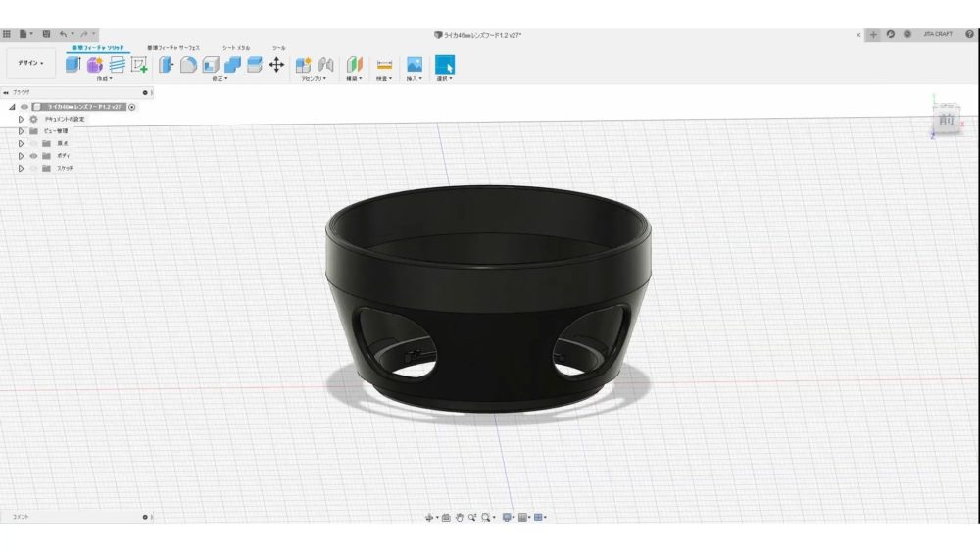Activate the Move/Copy arrows tool
Screen dimensions: 980x552
click(x=276, y=65)
